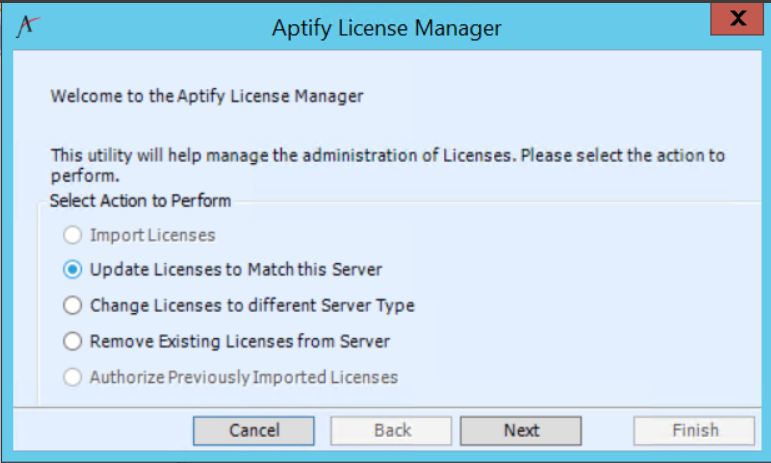Click the Cancel button
This screenshot has height=463, width=771.
tap(254, 431)
